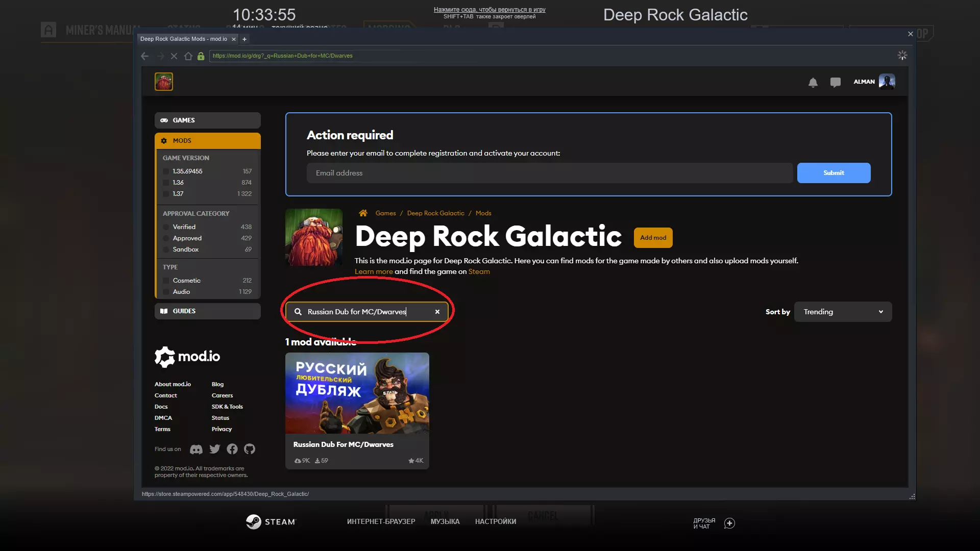Viewport: 980px width, 551px height.
Task: Click the Add mod button
Action: (x=653, y=238)
